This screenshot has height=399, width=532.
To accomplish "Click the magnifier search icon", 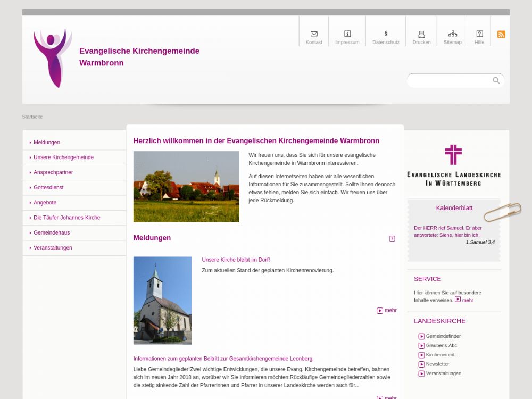I will tap(496, 80).
